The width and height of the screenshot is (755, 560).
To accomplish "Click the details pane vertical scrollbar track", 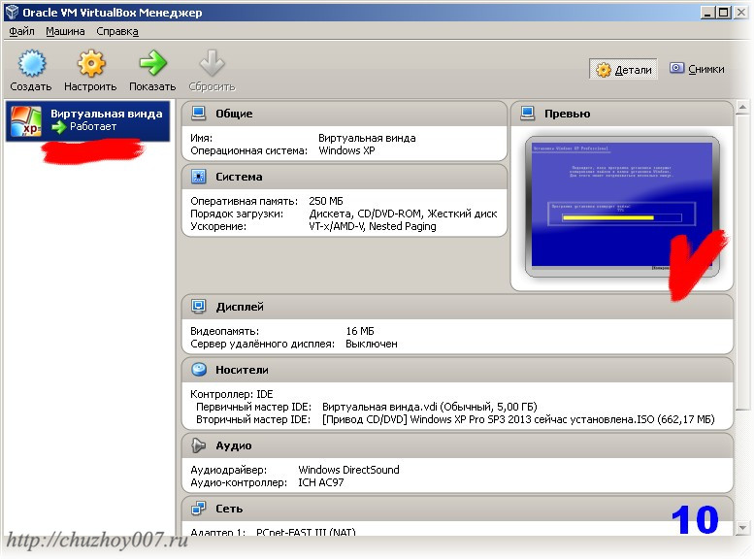I will click(x=742, y=465).
